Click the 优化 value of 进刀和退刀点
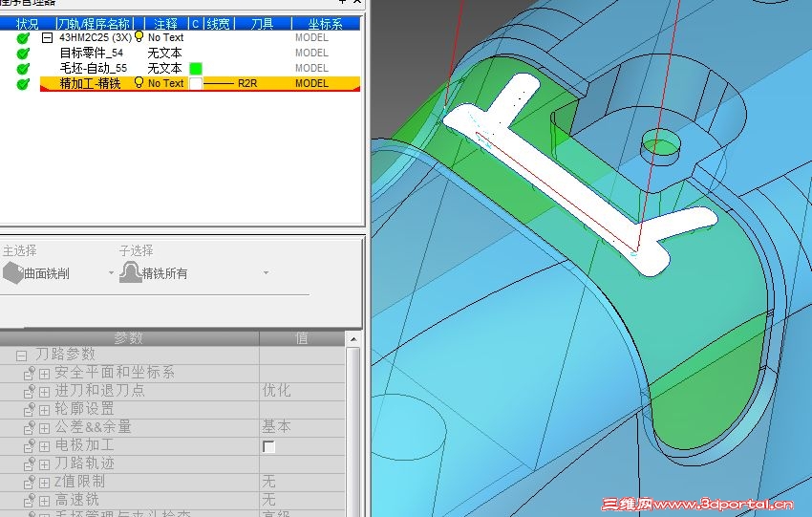The image size is (812, 517). click(276, 390)
